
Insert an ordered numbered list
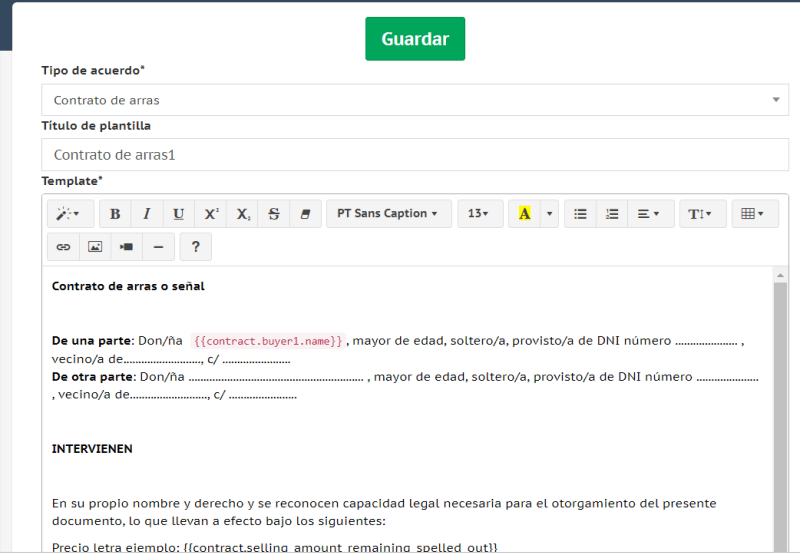[612, 214]
